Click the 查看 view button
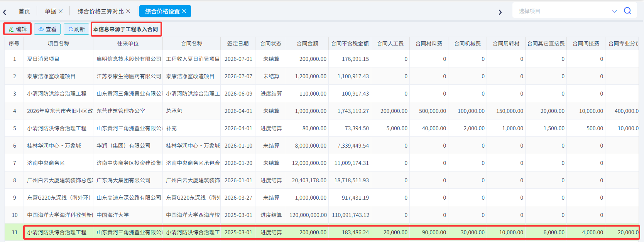The image size is (644, 242). 47,29
